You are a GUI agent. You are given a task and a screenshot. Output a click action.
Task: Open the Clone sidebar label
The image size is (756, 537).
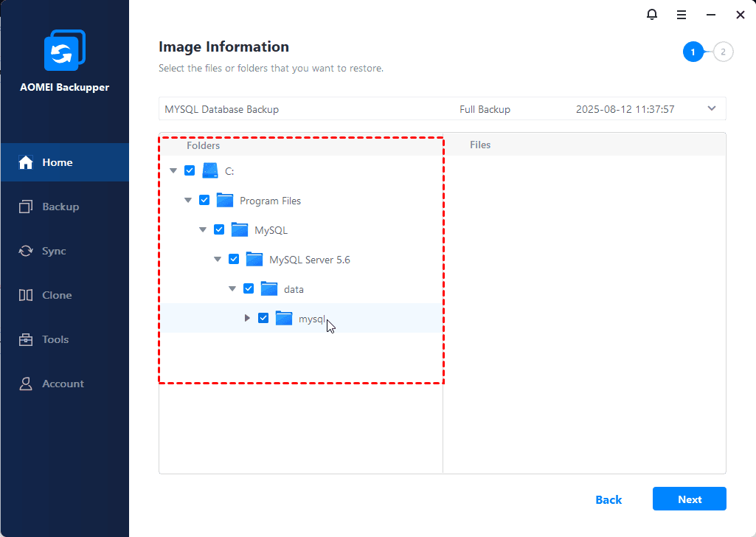(57, 295)
